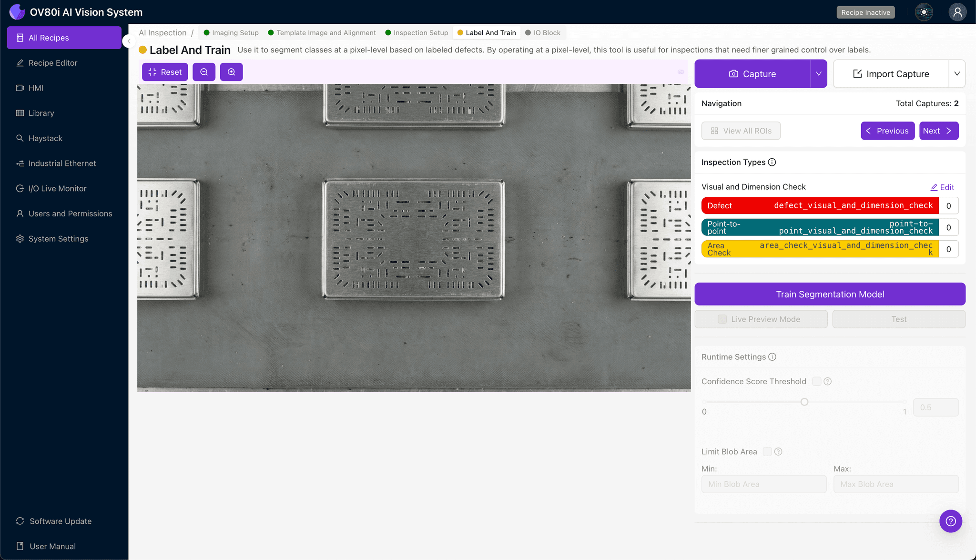
Task: Select the zoom out magnifier tool
Action: 204,72
